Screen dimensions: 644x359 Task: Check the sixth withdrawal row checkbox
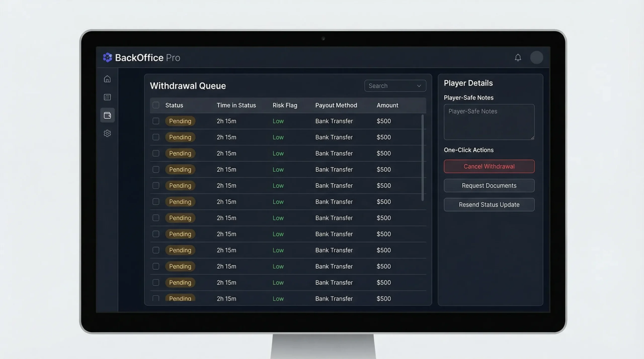(156, 202)
